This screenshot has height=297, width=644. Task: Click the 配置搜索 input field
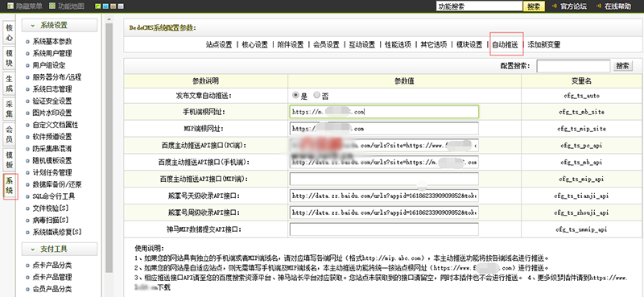pos(573,66)
